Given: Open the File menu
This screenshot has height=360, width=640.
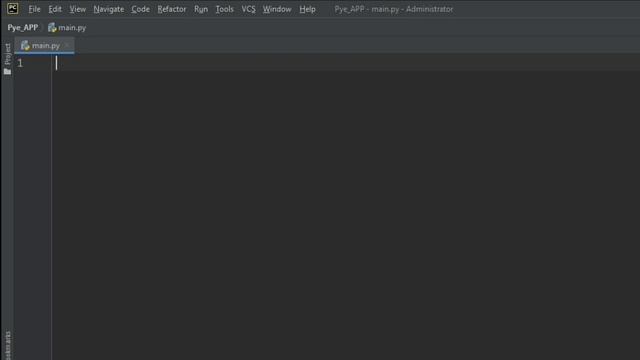Looking at the screenshot, I should (x=34, y=9).
